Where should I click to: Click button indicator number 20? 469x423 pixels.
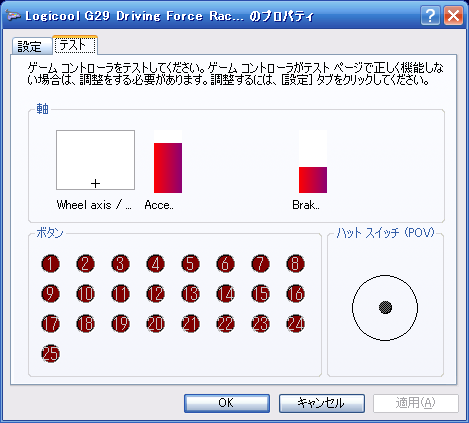point(155,324)
